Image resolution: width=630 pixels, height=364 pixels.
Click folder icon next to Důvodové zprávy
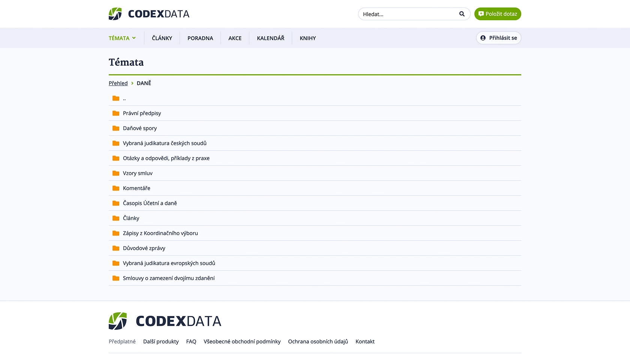[x=116, y=248]
